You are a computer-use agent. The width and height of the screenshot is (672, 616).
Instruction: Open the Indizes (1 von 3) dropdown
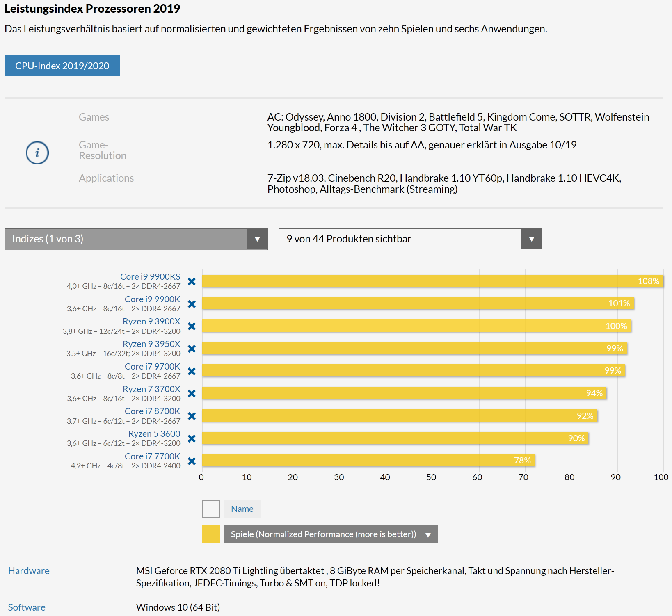click(136, 239)
